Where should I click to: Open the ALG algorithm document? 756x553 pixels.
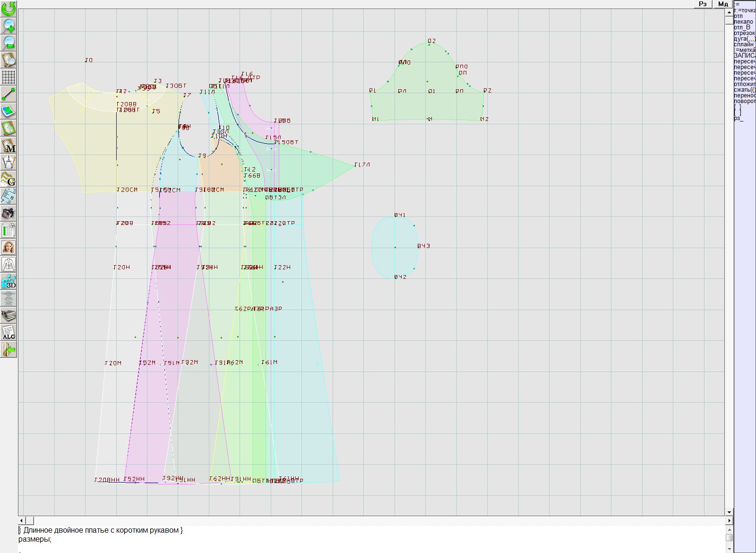9,332
